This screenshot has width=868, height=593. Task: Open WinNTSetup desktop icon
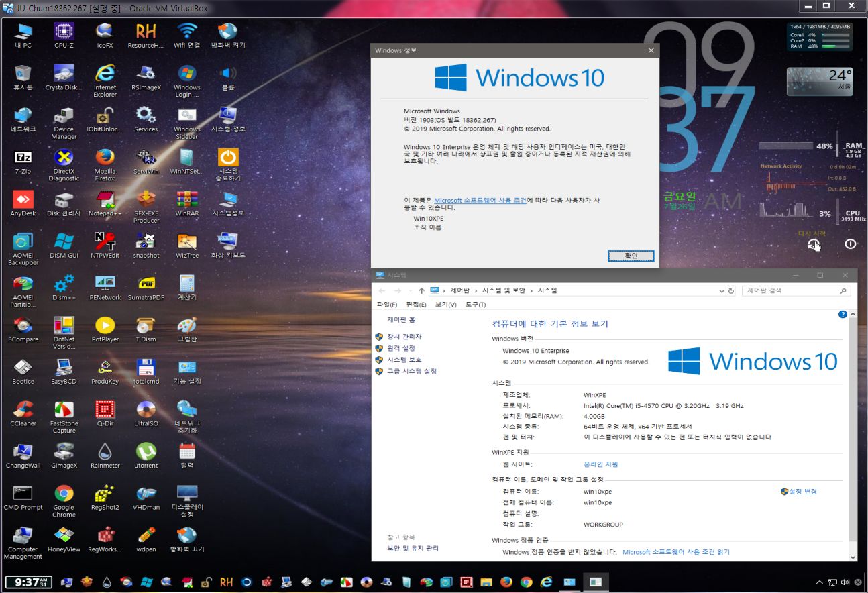(x=187, y=162)
